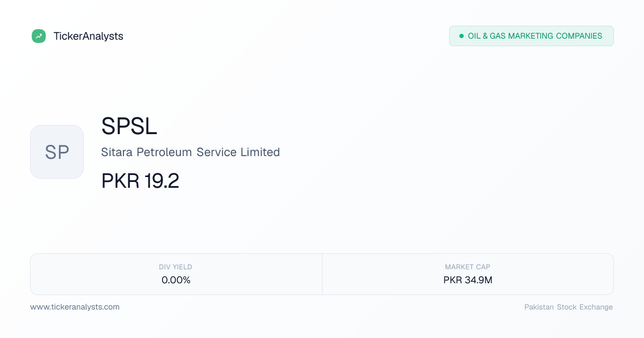644x338 pixels.
Task: Open the www.tickeranalysts.com link
Action: click(x=75, y=307)
